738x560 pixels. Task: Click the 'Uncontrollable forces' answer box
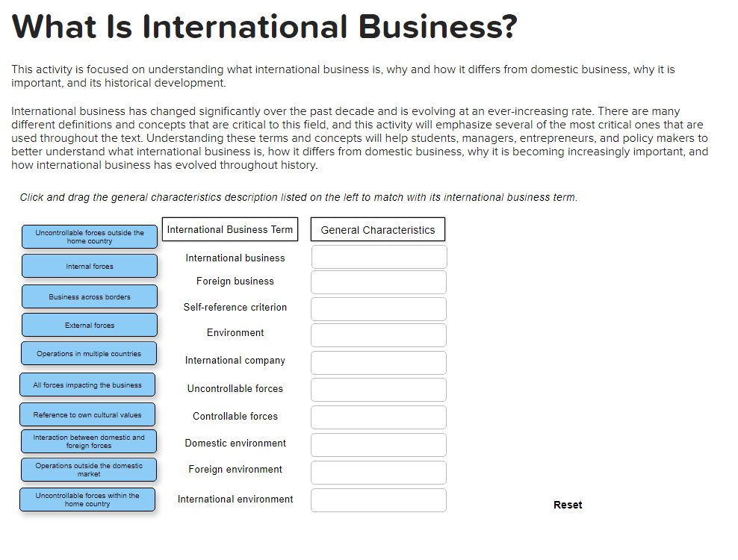pos(378,390)
